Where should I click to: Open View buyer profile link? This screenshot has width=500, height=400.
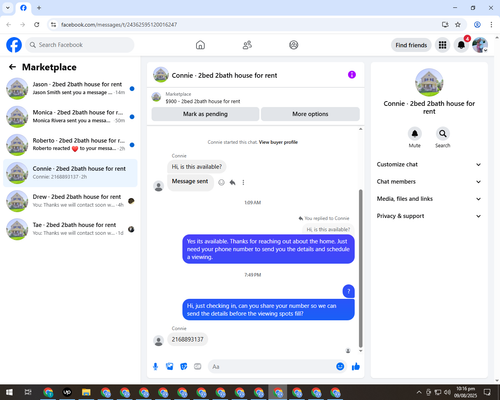(x=278, y=142)
